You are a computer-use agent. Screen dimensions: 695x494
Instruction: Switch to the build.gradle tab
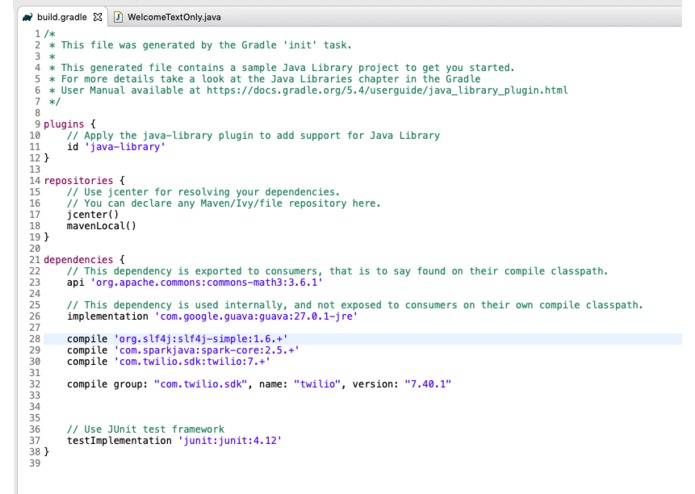pos(62,17)
